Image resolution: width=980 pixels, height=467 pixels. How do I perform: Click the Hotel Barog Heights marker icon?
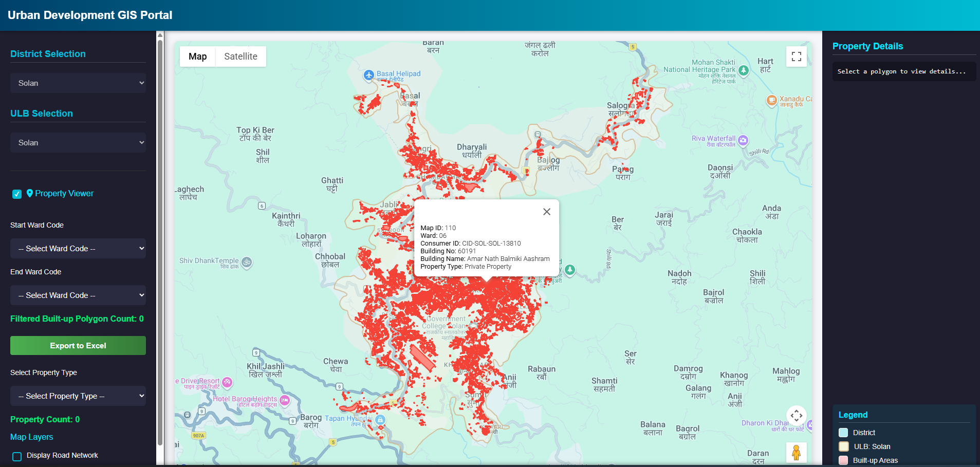click(285, 400)
